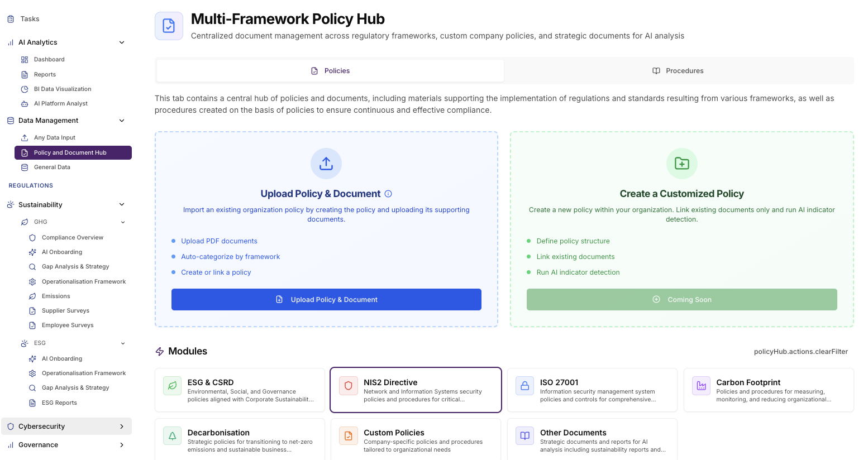
Task: Click the Supplier Surveys document icon
Action: point(33,310)
